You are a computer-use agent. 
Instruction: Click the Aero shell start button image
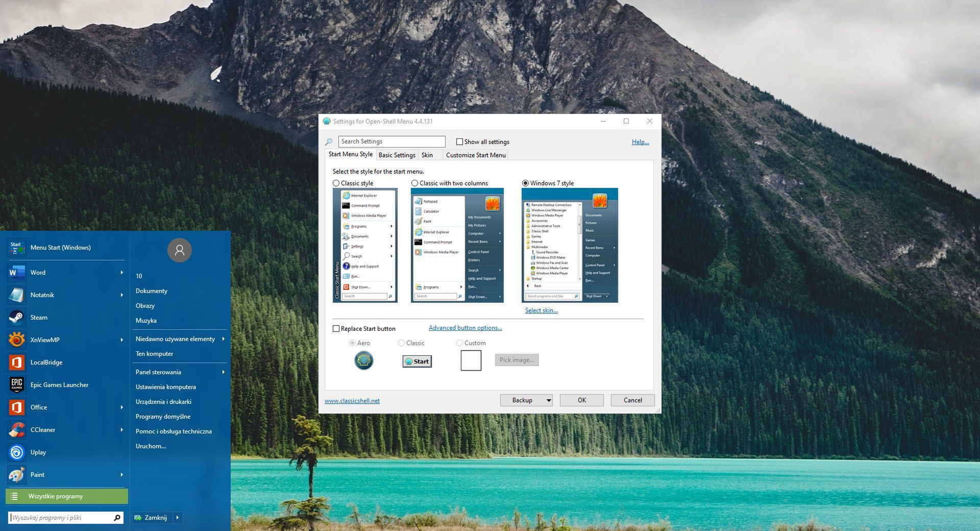click(x=363, y=361)
